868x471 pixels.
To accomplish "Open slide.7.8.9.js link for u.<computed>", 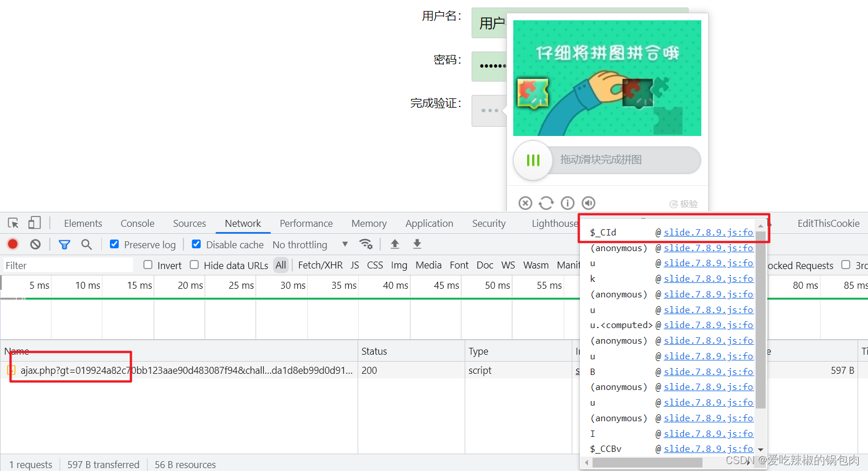I will (708, 325).
